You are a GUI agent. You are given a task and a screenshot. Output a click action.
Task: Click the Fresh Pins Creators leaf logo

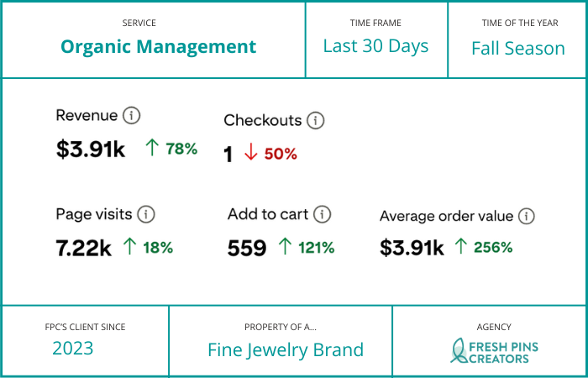459,350
